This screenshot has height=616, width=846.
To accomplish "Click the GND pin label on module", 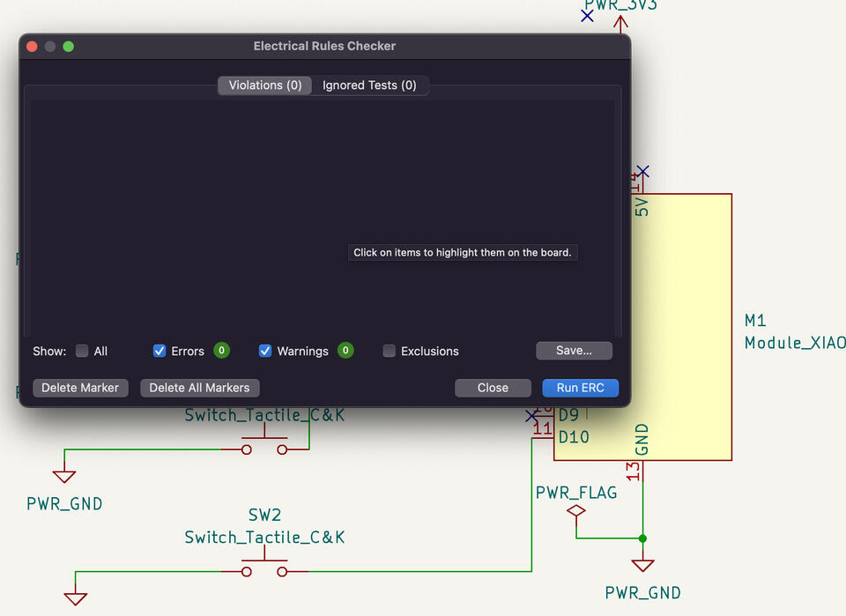I will tap(642, 440).
